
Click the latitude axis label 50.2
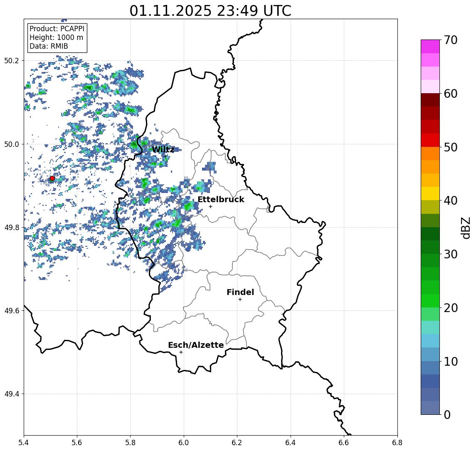tap(12, 60)
